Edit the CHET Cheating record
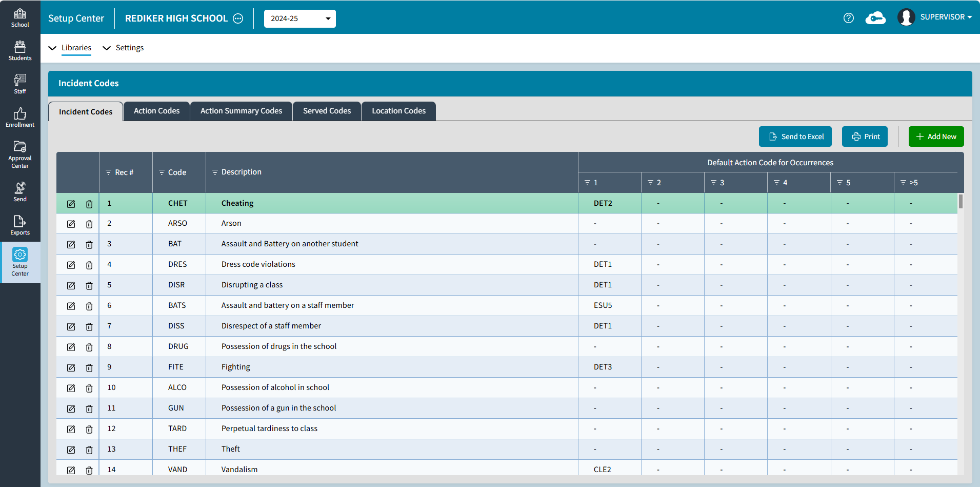The image size is (980, 487). click(x=71, y=204)
